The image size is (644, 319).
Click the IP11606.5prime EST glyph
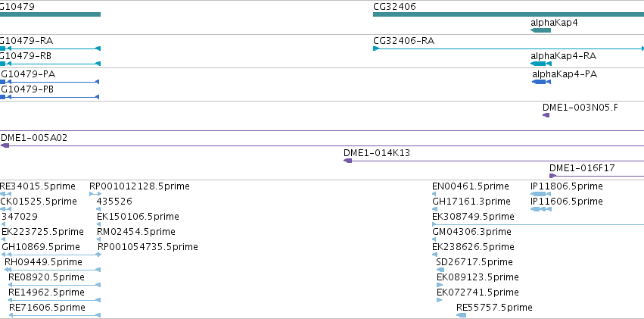(541, 209)
